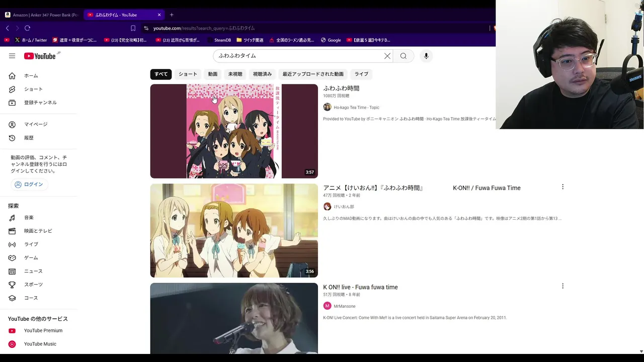Viewport: 644px width, 362px height.
Task: Clear the search box with X
Action: tap(387, 56)
